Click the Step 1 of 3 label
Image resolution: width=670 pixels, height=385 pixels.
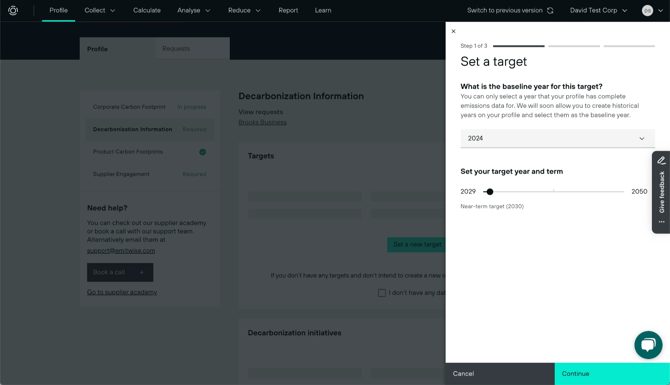click(x=473, y=46)
